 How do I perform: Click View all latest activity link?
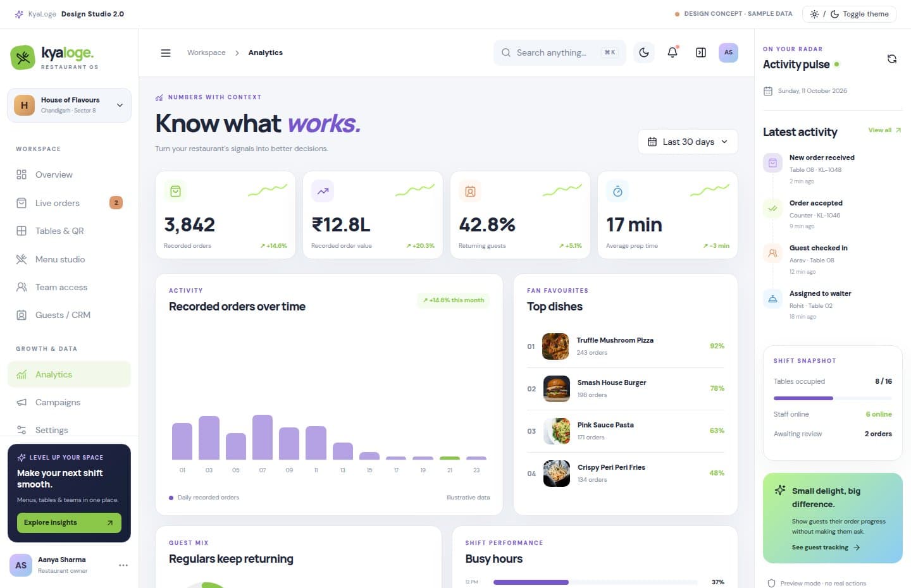click(884, 130)
